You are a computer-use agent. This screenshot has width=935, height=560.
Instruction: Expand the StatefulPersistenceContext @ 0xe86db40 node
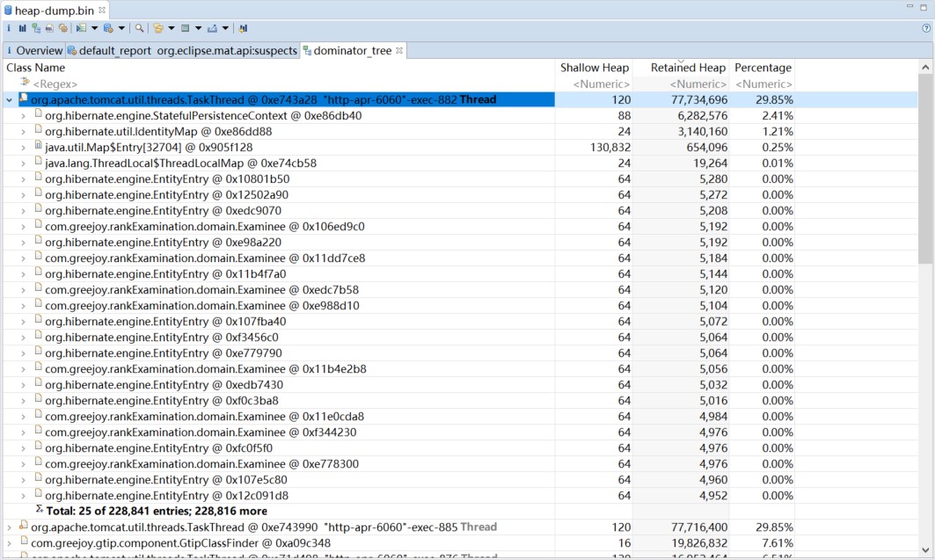point(23,115)
